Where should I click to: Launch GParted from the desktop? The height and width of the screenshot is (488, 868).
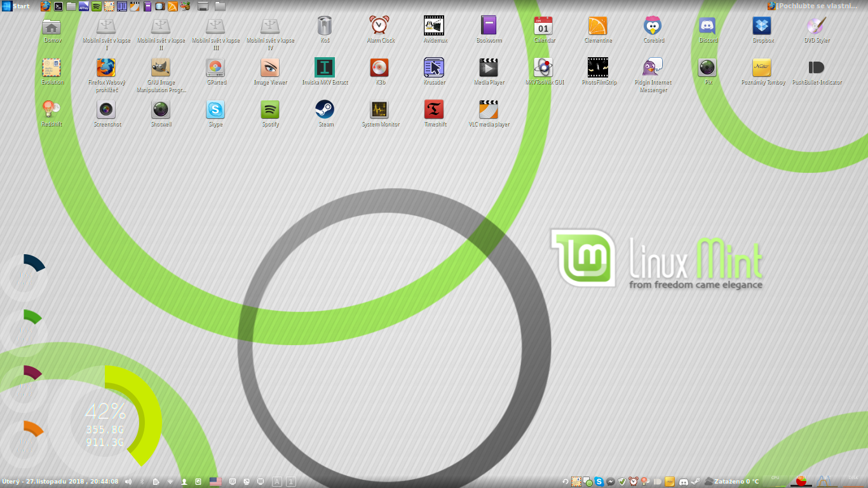[x=216, y=72]
